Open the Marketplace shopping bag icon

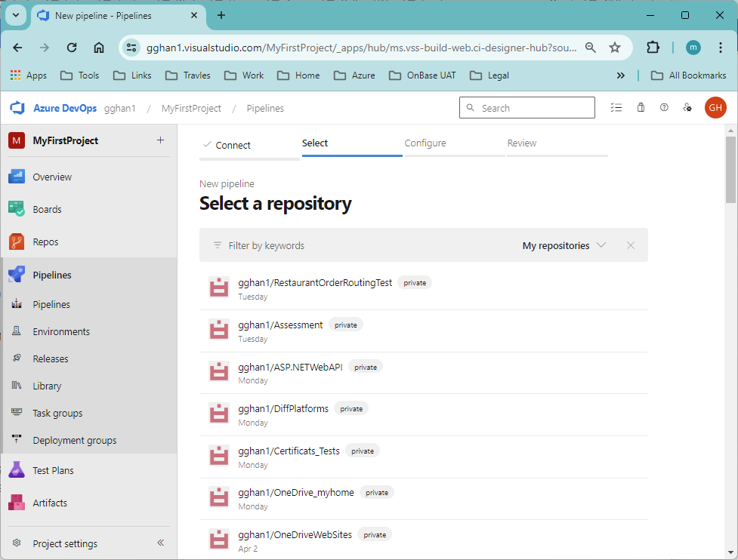(641, 108)
